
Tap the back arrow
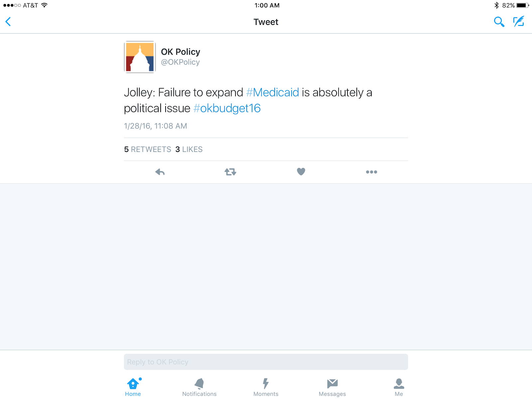pyautogui.click(x=8, y=22)
